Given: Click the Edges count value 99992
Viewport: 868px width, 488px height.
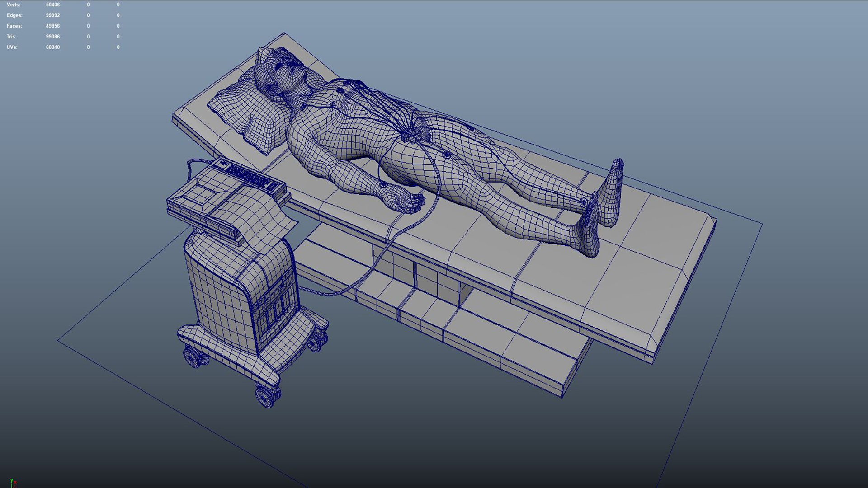Looking at the screenshot, I should [x=52, y=15].
